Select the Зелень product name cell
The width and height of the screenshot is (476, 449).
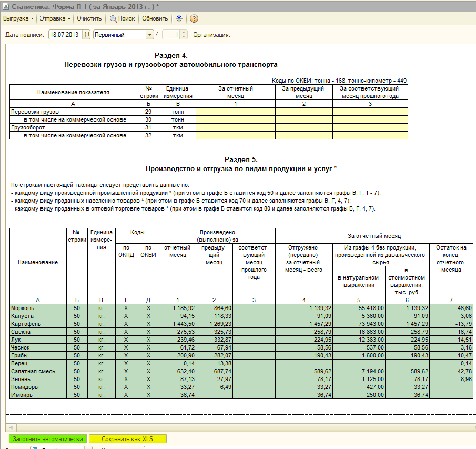pos(38,379)
